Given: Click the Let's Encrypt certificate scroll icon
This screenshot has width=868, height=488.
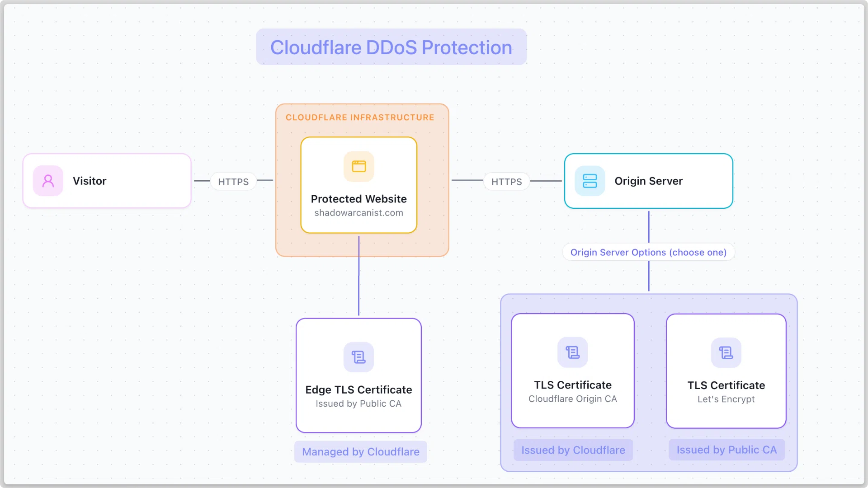Looking at the screenshot, I should tap(726, 352).
